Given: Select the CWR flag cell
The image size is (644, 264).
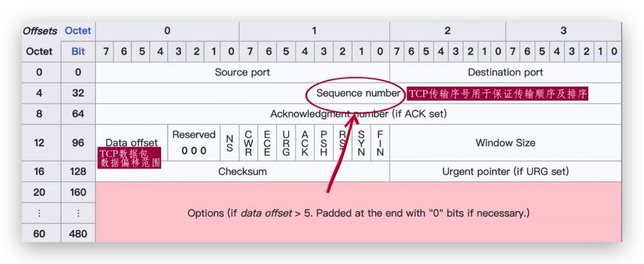Looking at the screenshot, I should pos(248,143).
